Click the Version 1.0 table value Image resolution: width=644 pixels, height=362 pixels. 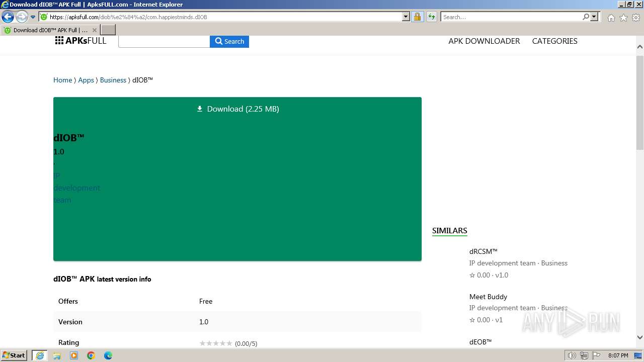[204, 322]
